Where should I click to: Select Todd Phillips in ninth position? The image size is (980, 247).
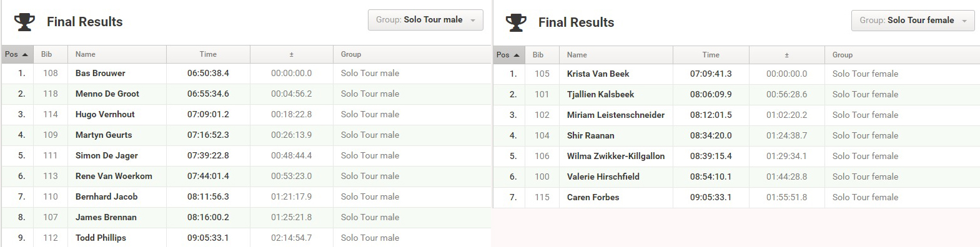pyautogui.click(x=101, y=238)
